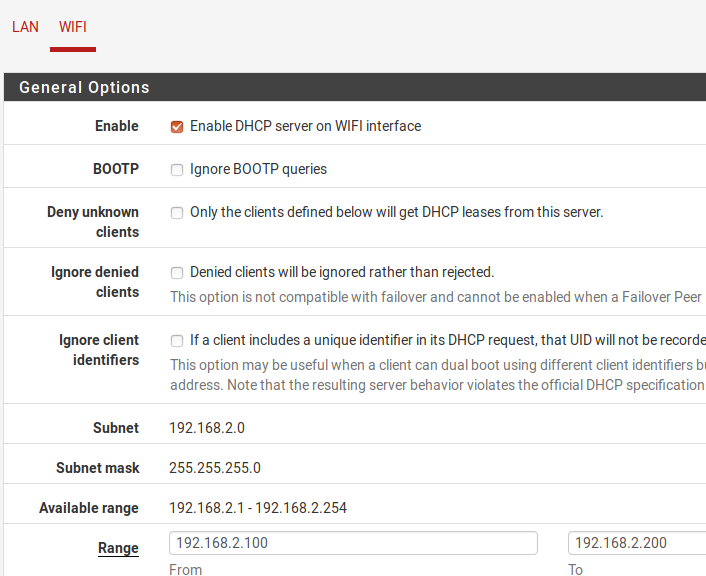Screen dimensions: 706x576
Task: Tick Ignore denied clients checkbox
Action: [x=177, y=273]
